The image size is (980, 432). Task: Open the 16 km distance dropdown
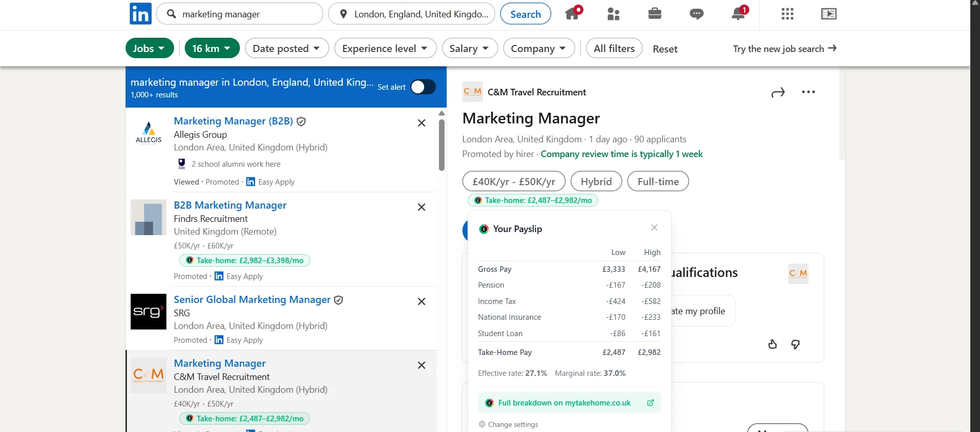212,48
